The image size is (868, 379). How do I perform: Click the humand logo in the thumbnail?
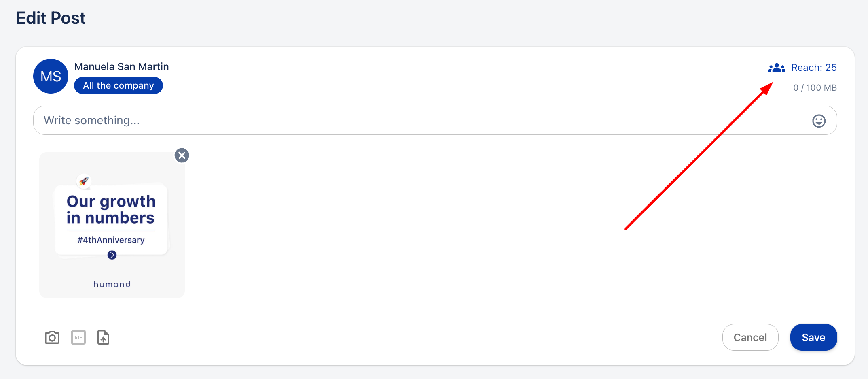pyautogui.click(x=112, y=284)
